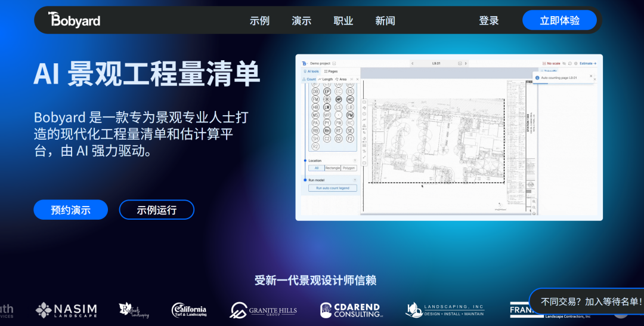
Task: Open the settings gear in the demo
Action: point(576,63)
